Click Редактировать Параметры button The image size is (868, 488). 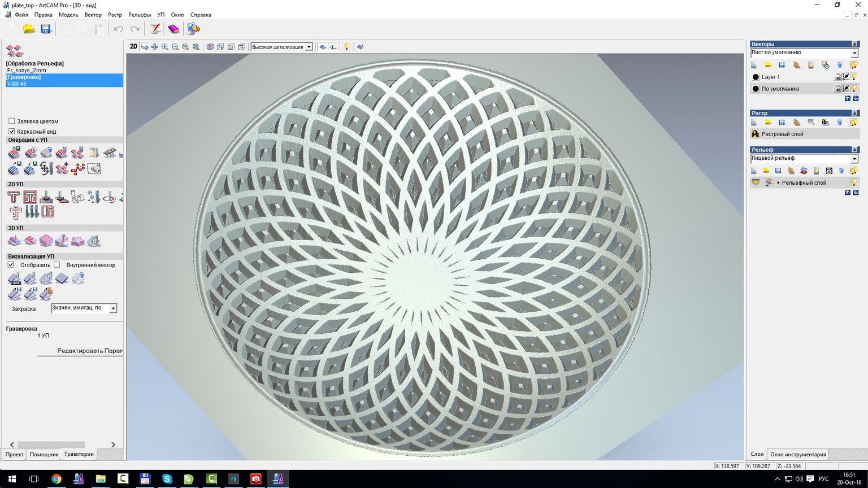[x=80, y=351]
